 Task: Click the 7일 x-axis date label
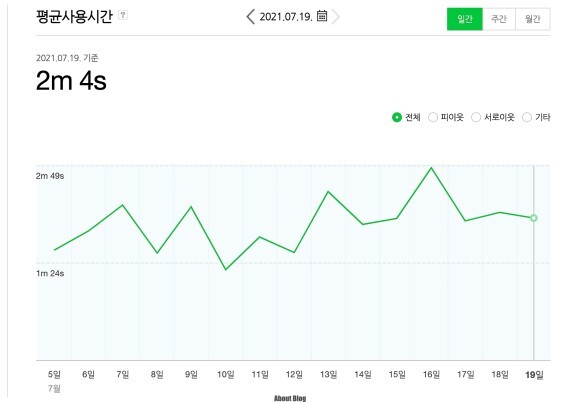point(122,375)
